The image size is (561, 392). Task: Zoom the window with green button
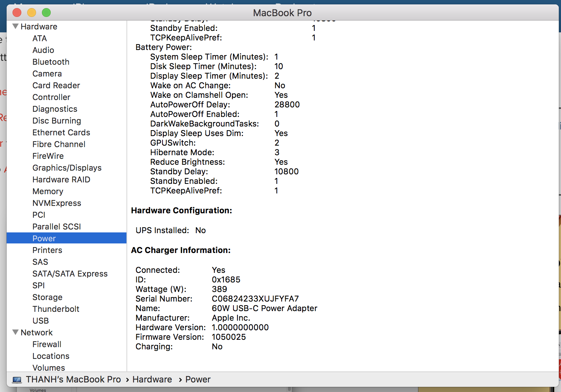pos(46,13)
